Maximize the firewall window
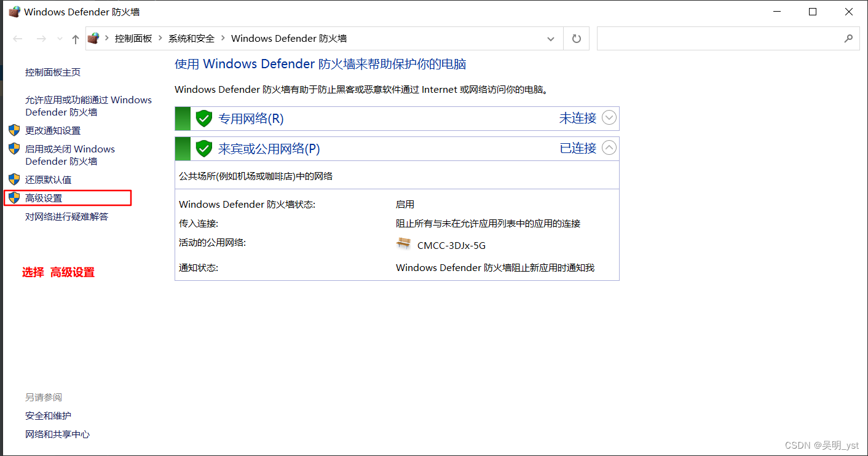The image size is (868, 456). pos(813,12)
